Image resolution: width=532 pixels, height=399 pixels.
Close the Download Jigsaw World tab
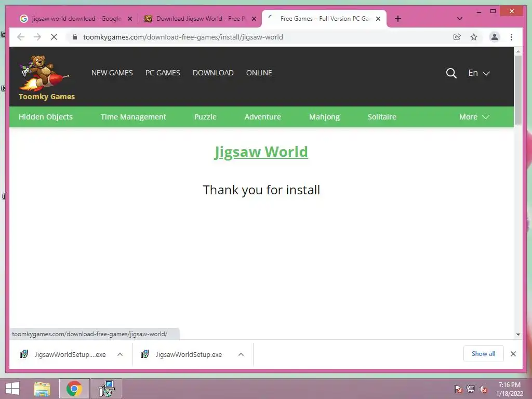click(x=254, y=19)
